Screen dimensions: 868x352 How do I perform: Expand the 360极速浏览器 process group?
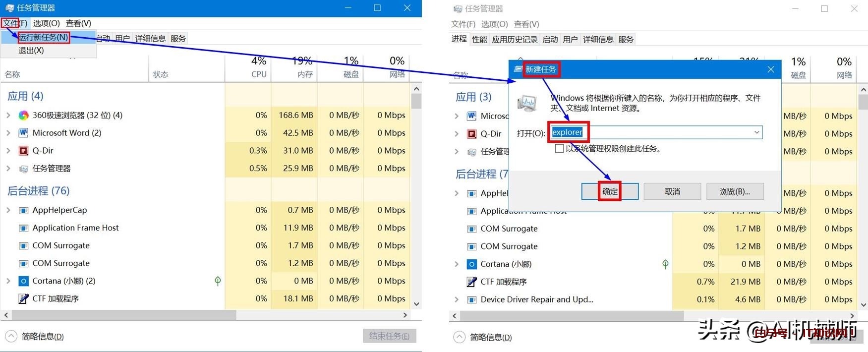click(x=8, y=116)
